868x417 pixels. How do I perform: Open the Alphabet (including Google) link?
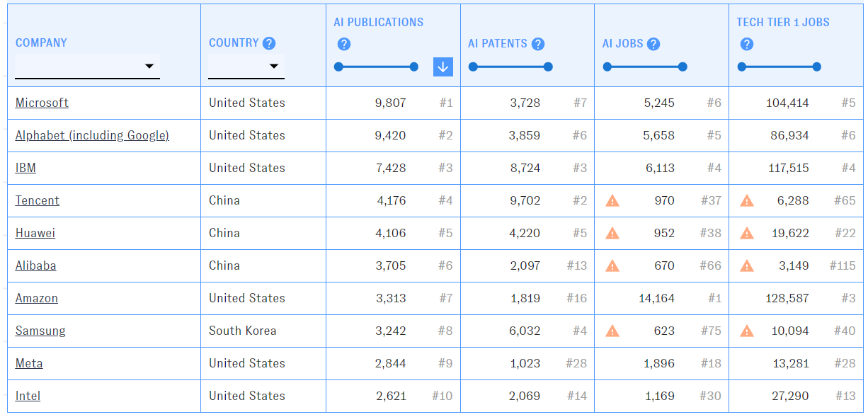point(92,135)
